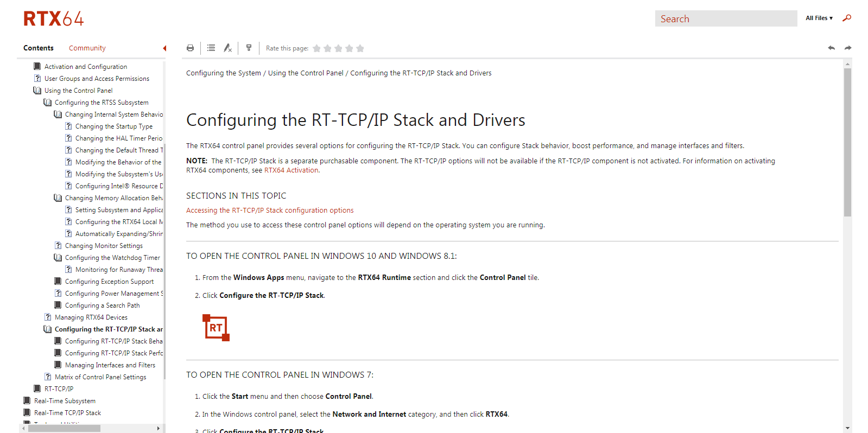This screenshot has height=433, width=868.
Task: Click the search magnifier icon
Action: (x=847, y=18)
